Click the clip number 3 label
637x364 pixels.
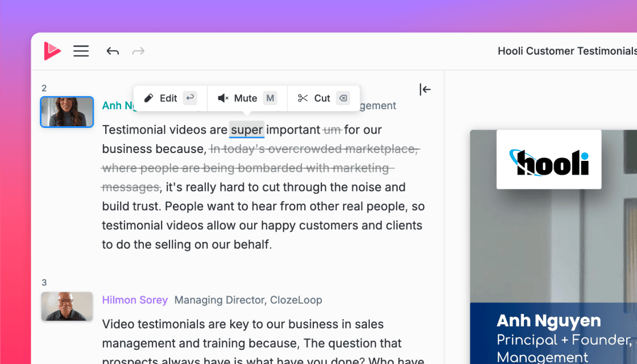pos(44,282)
